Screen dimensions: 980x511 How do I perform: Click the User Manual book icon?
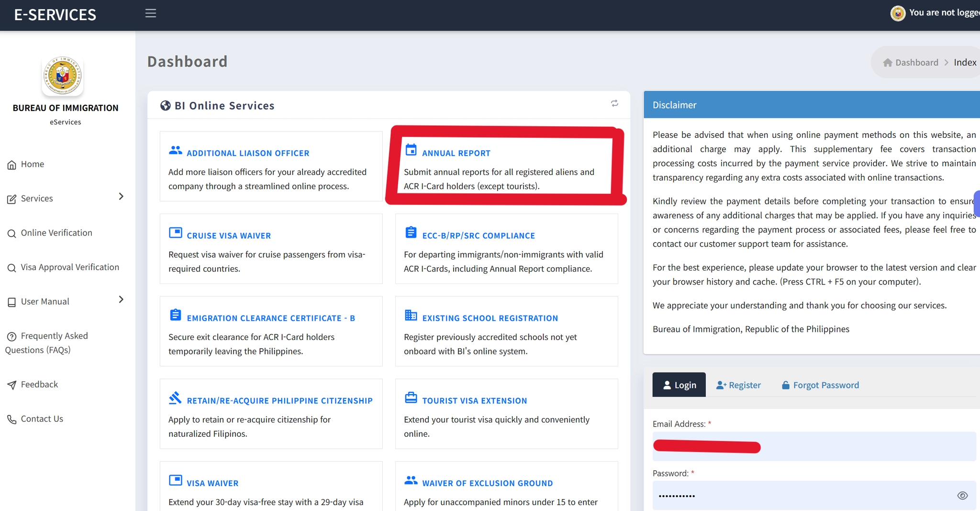(12, 302)
